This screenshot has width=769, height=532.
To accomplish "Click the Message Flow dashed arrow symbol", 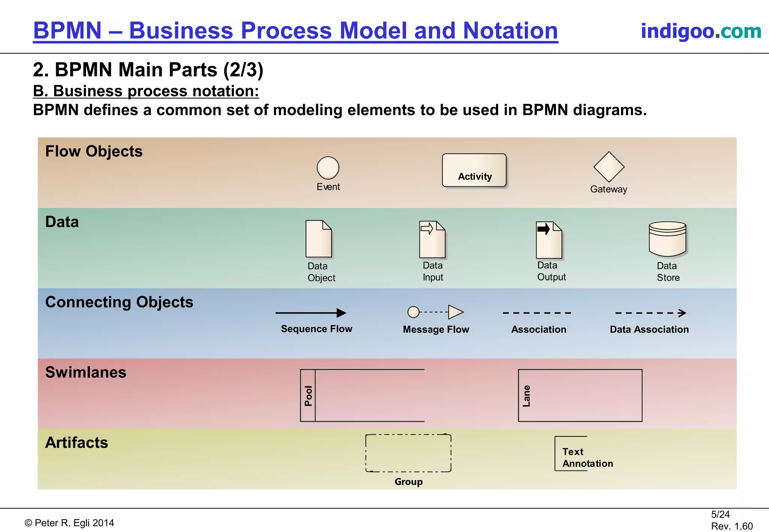I will pos(436,312).
